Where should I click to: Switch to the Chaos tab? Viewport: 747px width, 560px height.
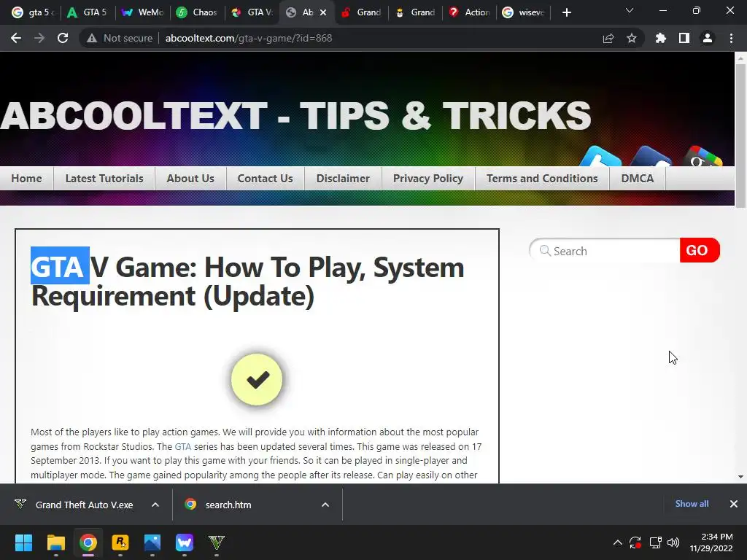pos(196,12)
